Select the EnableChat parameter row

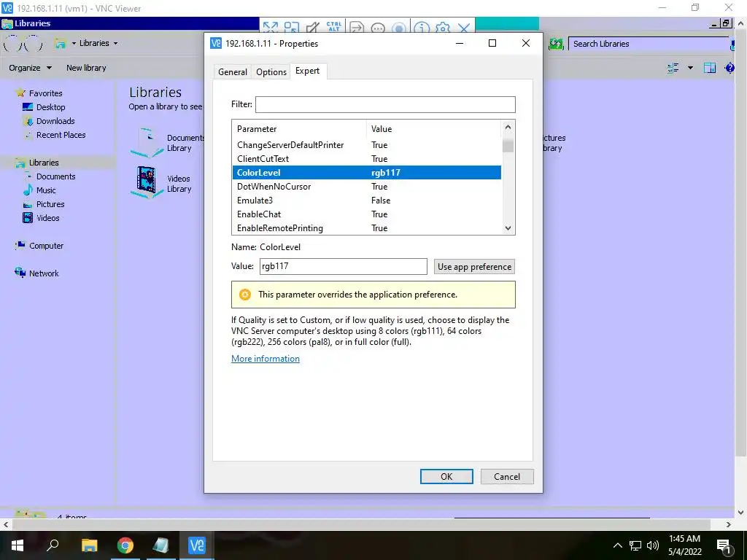367,214
